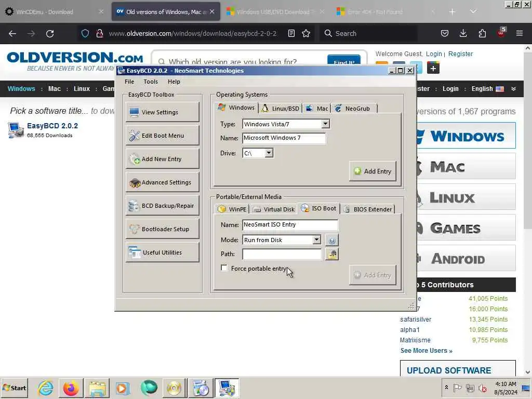View site security lock icon
The image size is (532, 399).
point(99,33)
